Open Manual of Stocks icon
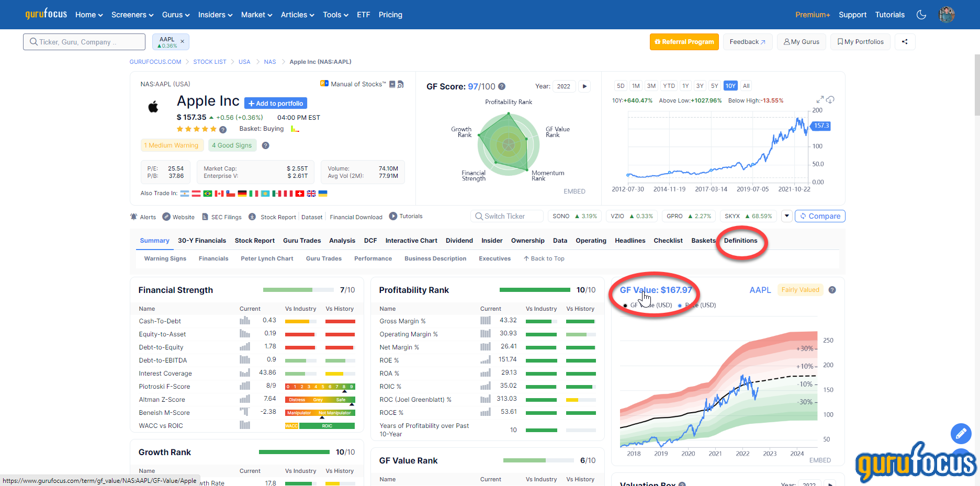Image resolution: width=980 pixels, height=486 pixels. [x=324, y=84]
